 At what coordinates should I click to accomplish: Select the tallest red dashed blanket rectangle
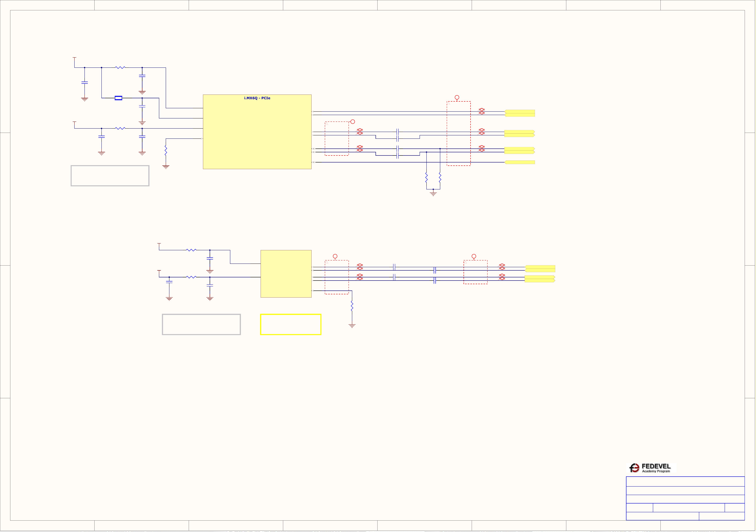(x=459, y=134)
